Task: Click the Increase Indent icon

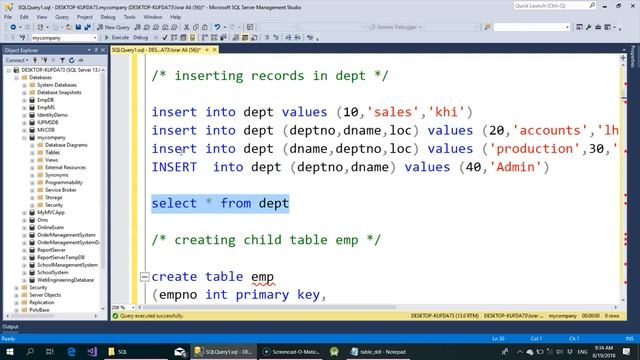Action: 298,38
